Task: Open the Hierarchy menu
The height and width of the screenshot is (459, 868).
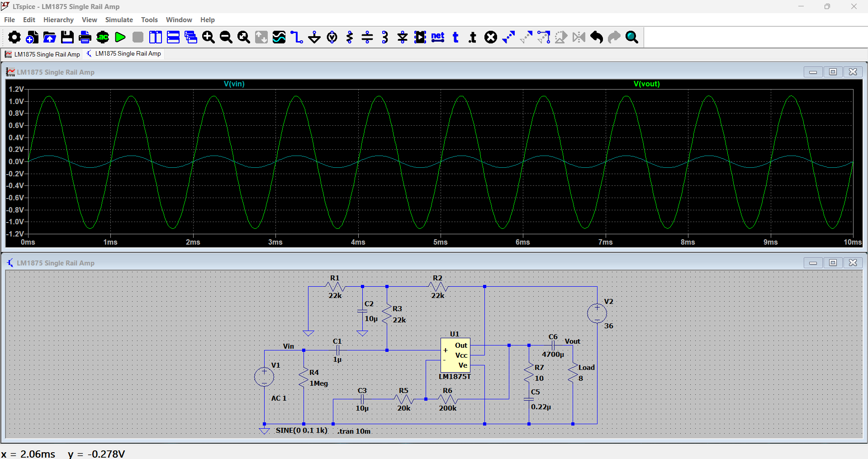Action: pyautogui.click(x=58, y=20)
